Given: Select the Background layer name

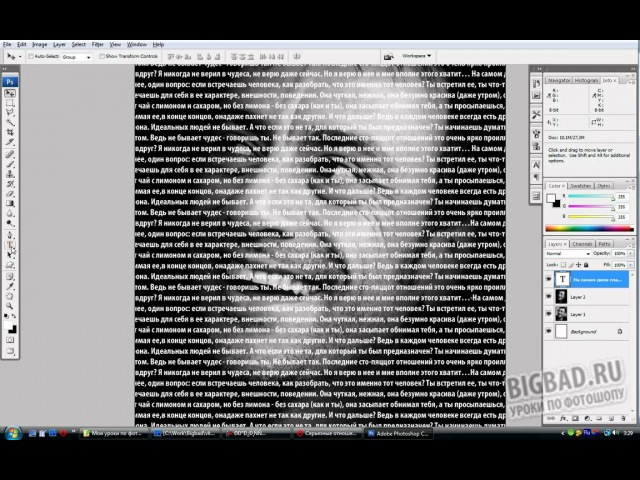Looking at the screenshot, I should [583, 332].
